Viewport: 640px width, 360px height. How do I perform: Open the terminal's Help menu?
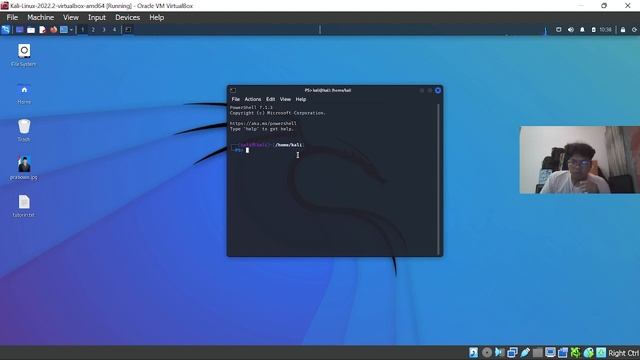coord(301,99)
